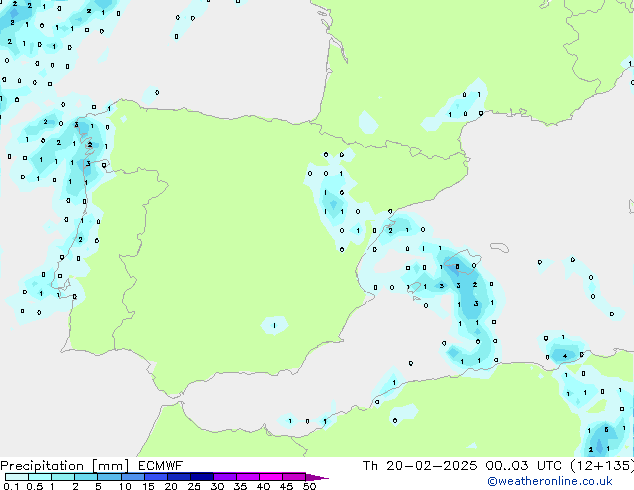Click the '4' precipitation value on the map
Screen dimensions: 634x490
click(565, 356)
